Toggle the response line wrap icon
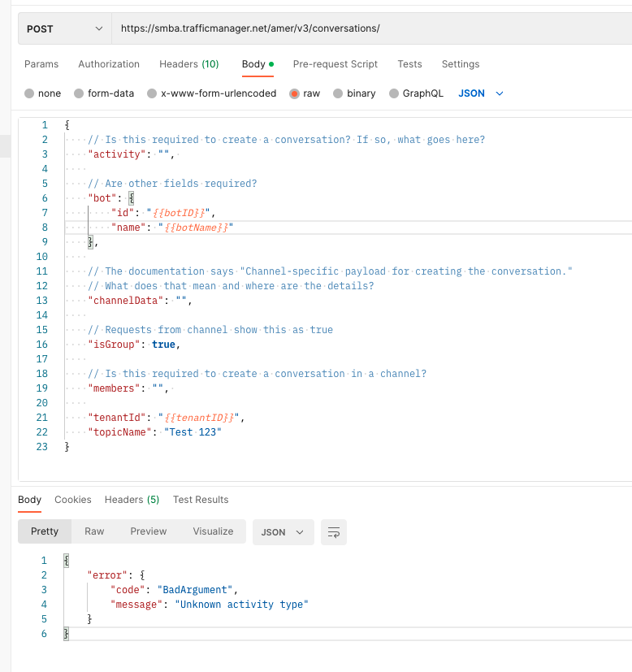Viewport: 632px width, 672px height. pos(334,532)
